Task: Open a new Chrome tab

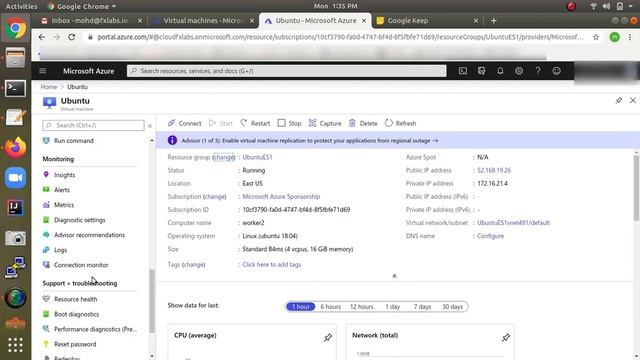Action: point(493,20)
